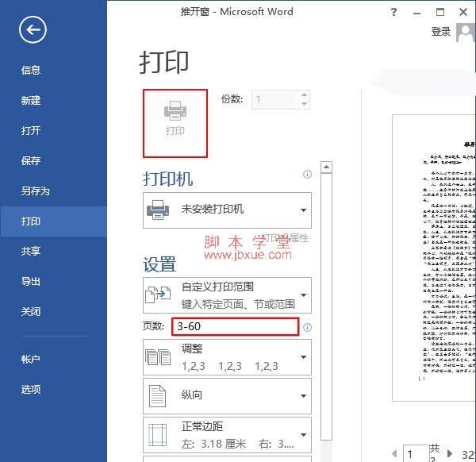Open the 正常边距 margins dropdown
Viewport: 476px width, 462px height.
(227, 435)
